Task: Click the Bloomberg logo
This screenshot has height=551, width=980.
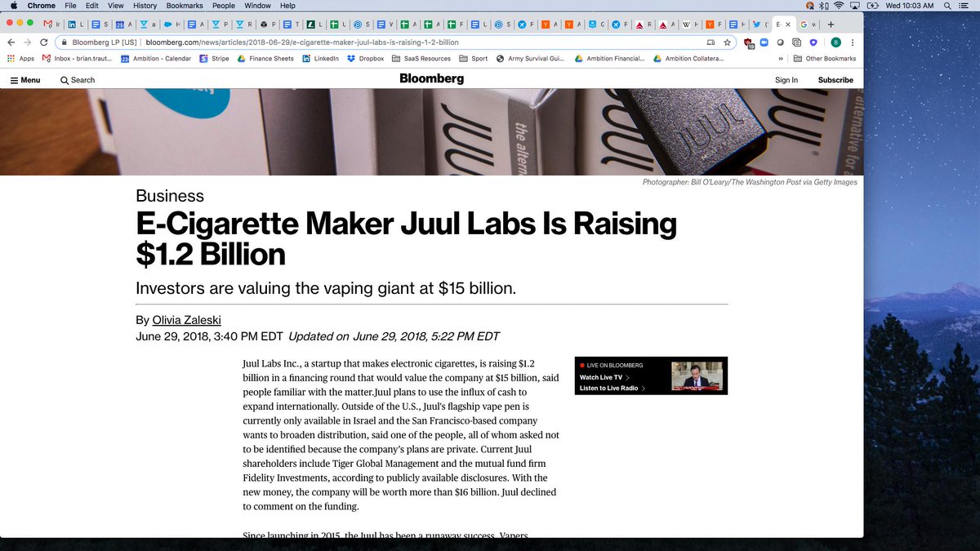Action: point(431,79)
